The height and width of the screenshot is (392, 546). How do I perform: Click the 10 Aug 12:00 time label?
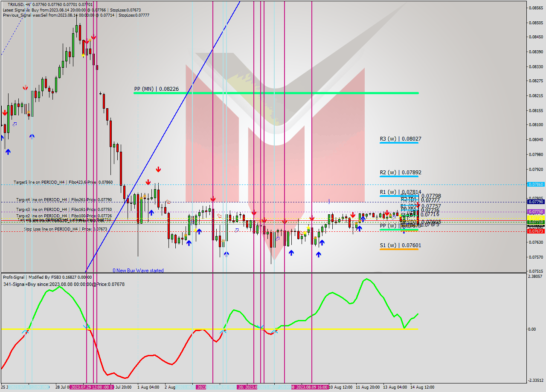pyautogui.click(x=340, y=387)
